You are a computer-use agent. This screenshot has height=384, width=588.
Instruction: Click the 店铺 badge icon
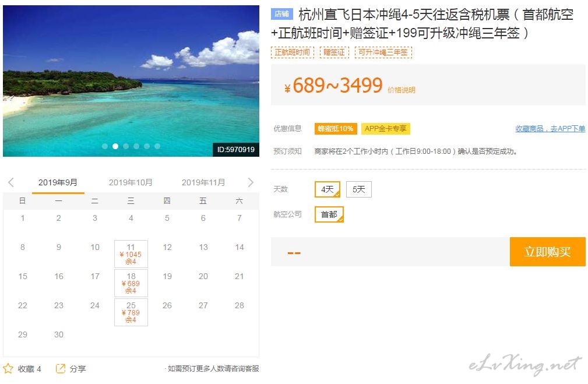(281, 14)
